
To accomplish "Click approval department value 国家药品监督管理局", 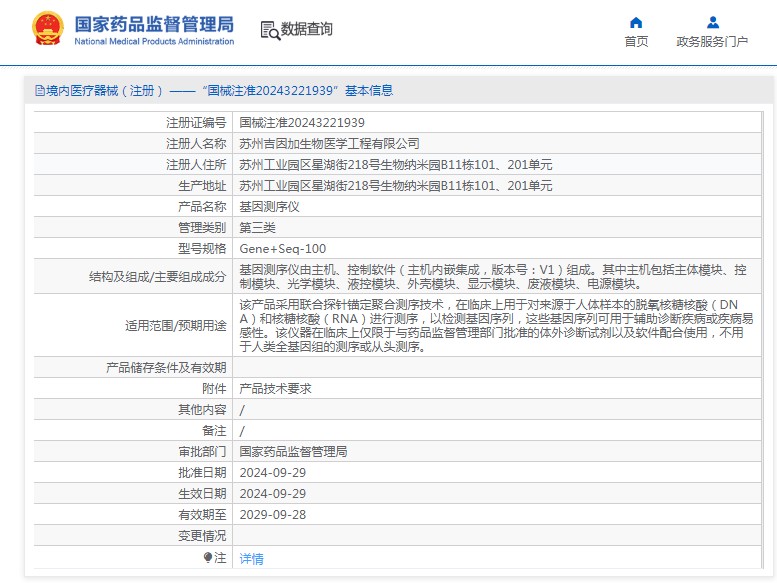I will point(293,452).
